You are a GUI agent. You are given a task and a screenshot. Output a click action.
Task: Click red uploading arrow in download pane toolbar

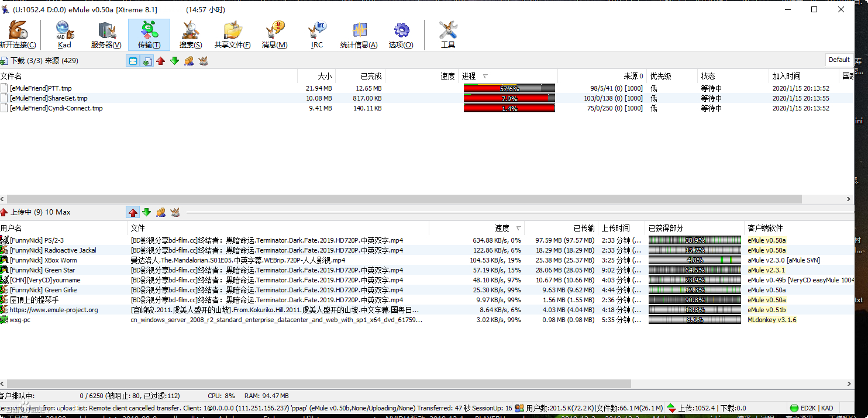(x=161, y=61)
